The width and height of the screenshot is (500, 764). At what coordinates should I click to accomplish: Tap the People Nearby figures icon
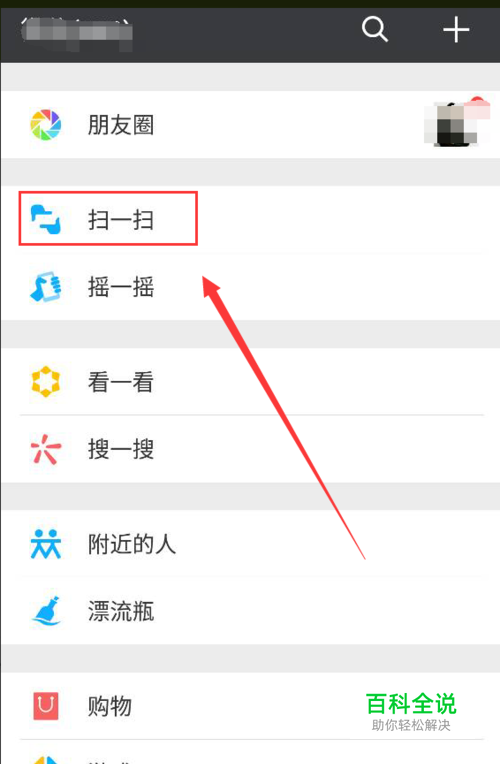[x=45, y=544]
